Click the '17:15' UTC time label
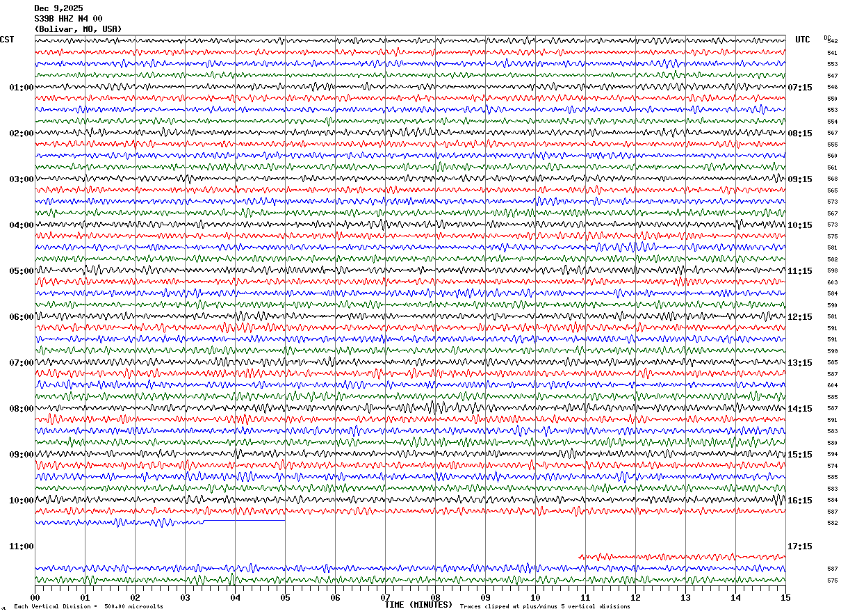 click(799, 546)
